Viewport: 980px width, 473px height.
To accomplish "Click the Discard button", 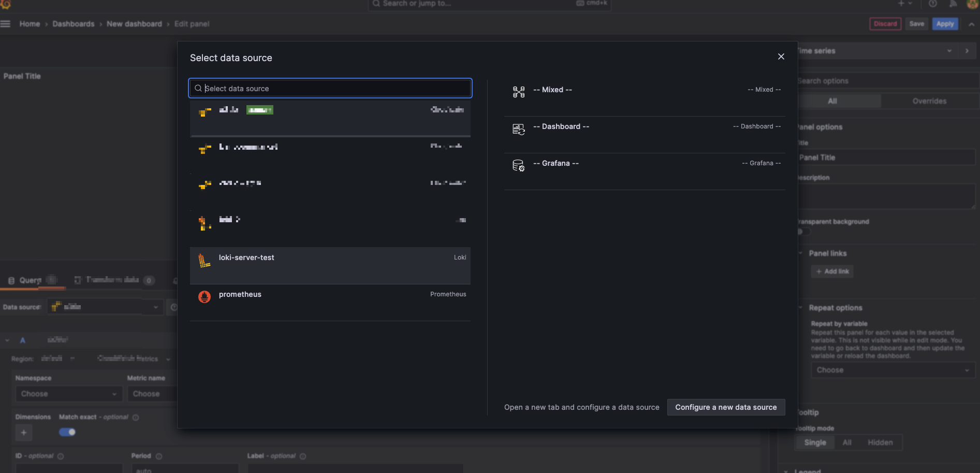I will (885, 24).
